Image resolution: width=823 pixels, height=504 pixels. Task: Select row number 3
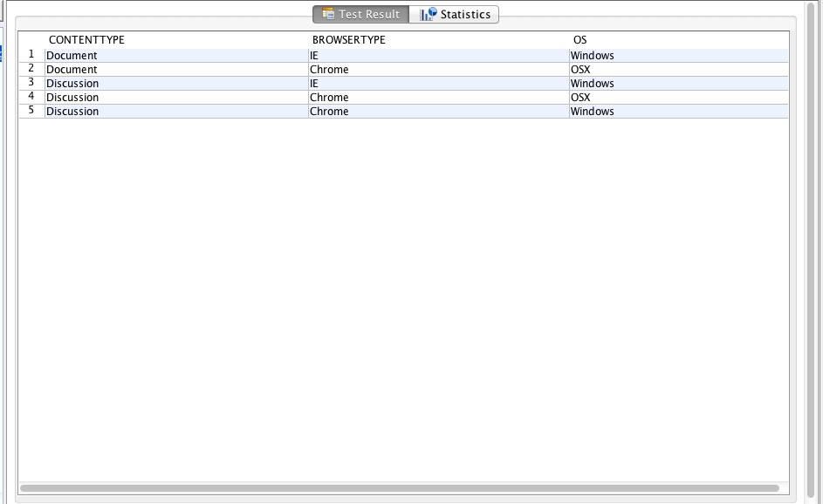(x=31, y=83)
